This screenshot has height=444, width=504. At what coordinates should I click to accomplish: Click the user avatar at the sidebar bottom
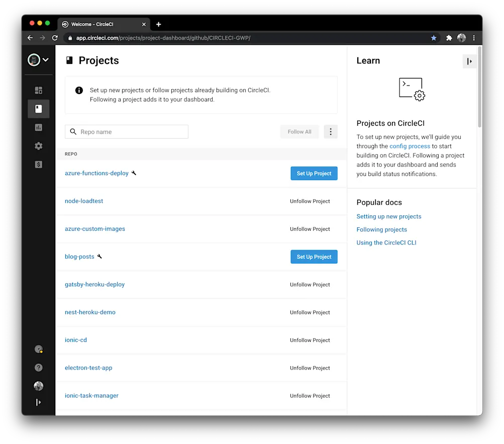tap(38, 386)
